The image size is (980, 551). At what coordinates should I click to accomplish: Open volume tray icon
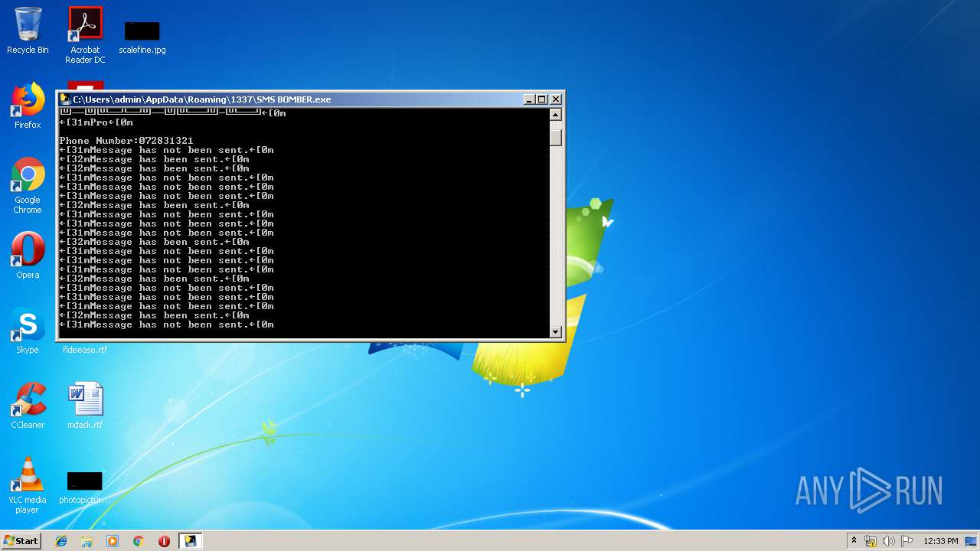[x=889, y=541]
